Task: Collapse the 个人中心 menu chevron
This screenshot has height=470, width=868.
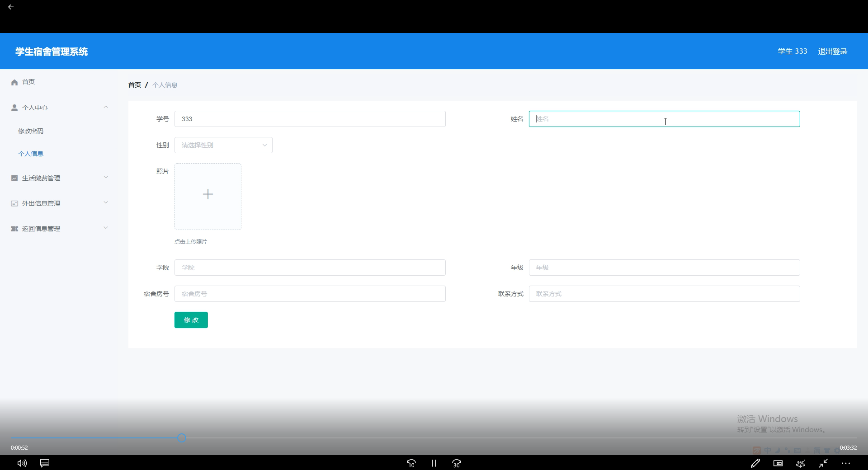Action: [x=106, y=107]
